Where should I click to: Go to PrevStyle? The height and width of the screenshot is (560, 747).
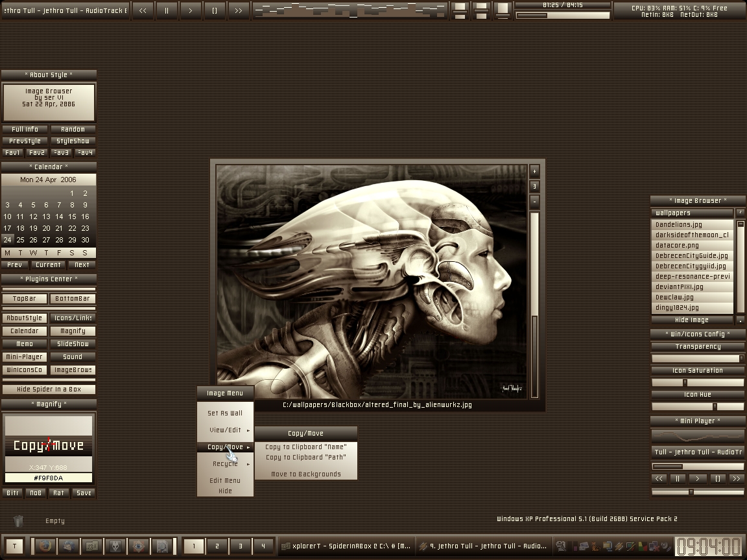[x=25, y=141]
